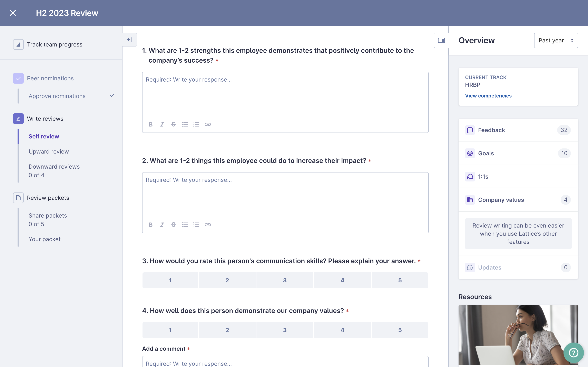Select rating 5 for communication skills
The image size is (588, 367).
pyautogui.click(x=400, y=280)
